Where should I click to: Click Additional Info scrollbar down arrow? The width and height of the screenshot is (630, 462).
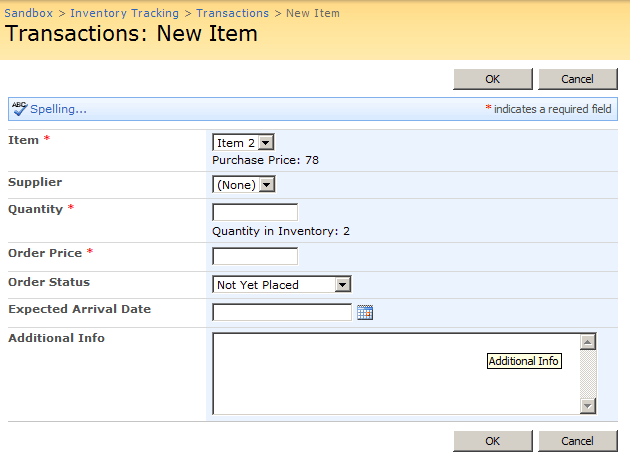point(588,405)
